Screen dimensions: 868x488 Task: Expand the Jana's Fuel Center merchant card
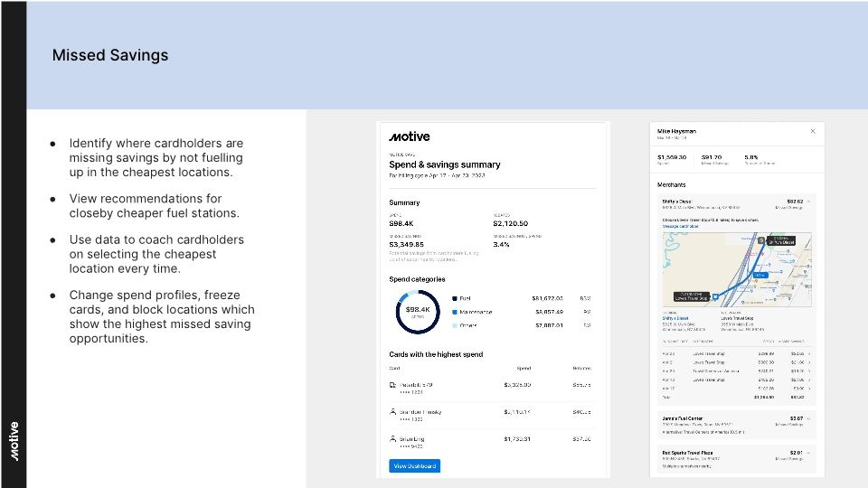pyautogui.click(x=808, y=418)
